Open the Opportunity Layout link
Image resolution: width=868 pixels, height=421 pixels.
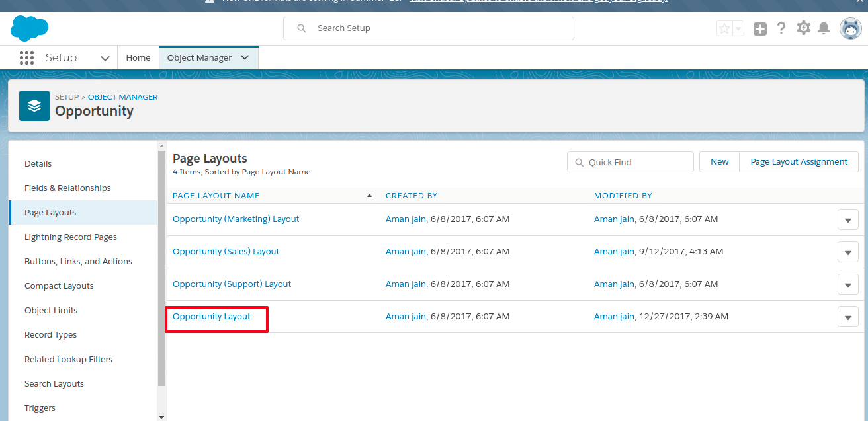212,317
